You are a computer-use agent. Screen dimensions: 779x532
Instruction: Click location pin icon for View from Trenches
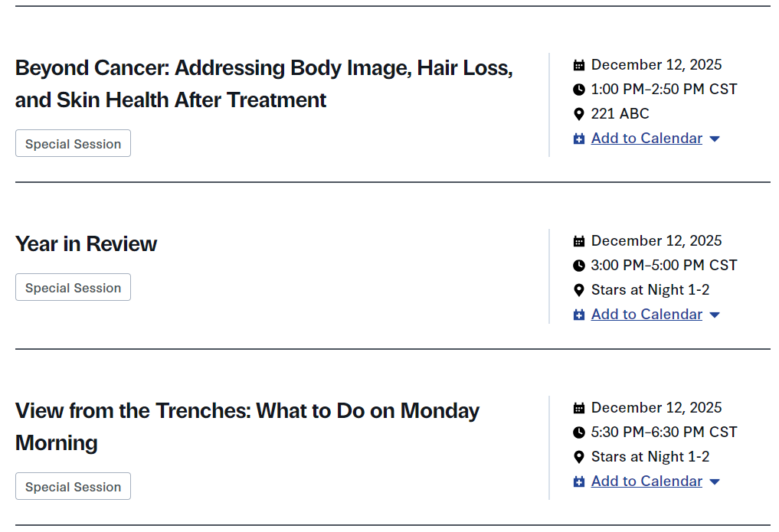(x=579, y=457)
